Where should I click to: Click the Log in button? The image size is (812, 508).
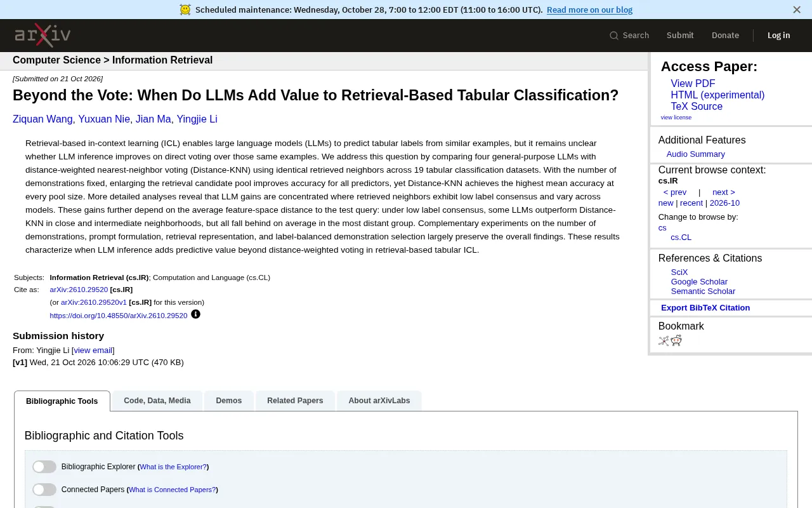778,36
